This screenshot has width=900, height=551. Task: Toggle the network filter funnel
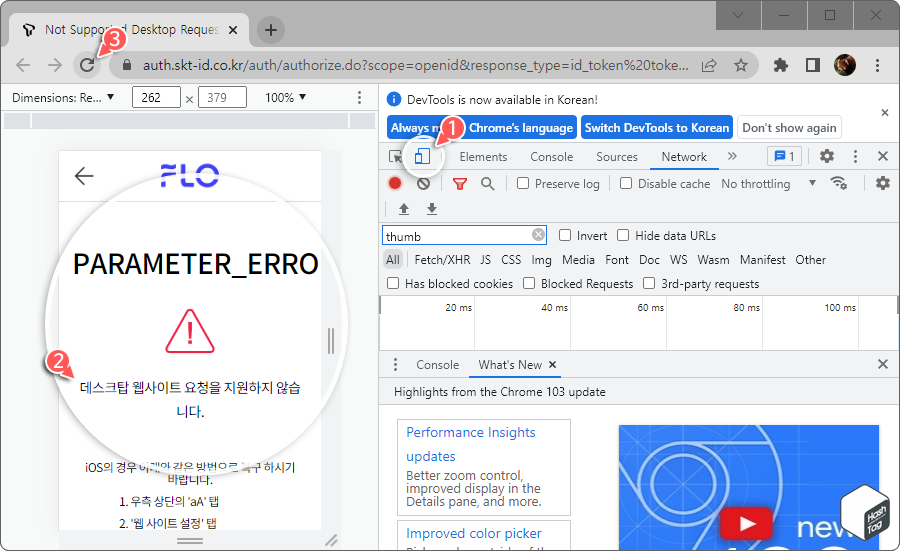460,184
